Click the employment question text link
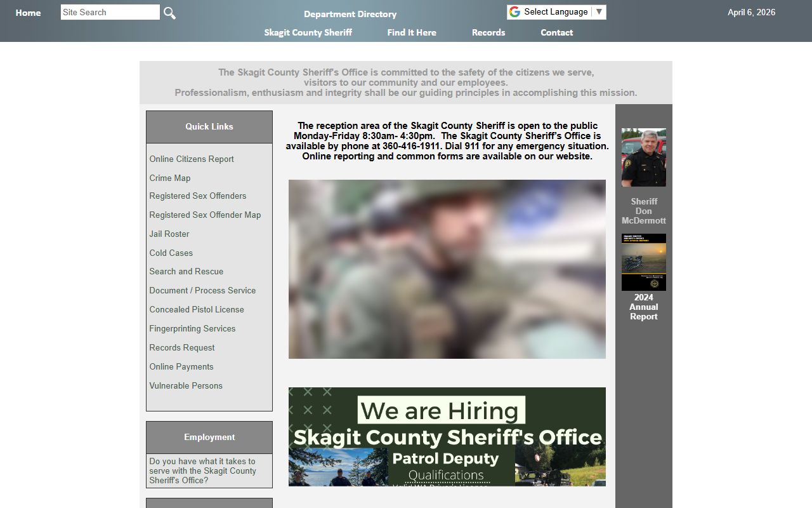This screenshot has width=812, height=508. click(203, 471)
